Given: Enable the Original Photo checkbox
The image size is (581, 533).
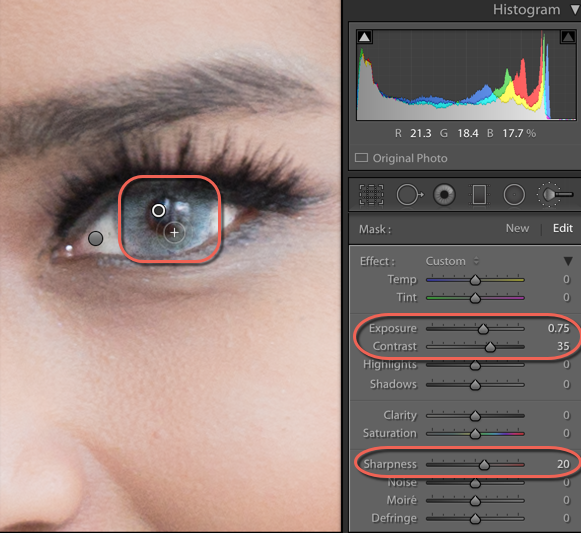Looking at the screenshot, I should click(361, 158).
